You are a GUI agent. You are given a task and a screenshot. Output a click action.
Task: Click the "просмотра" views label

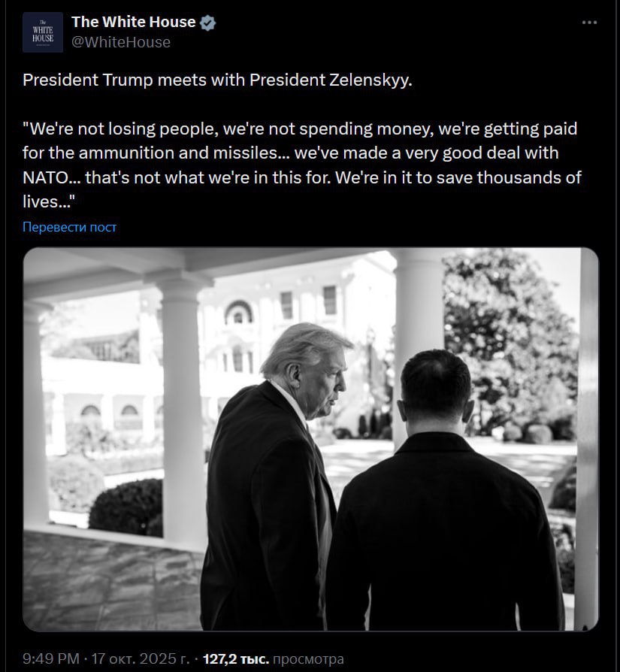point(308,659)
